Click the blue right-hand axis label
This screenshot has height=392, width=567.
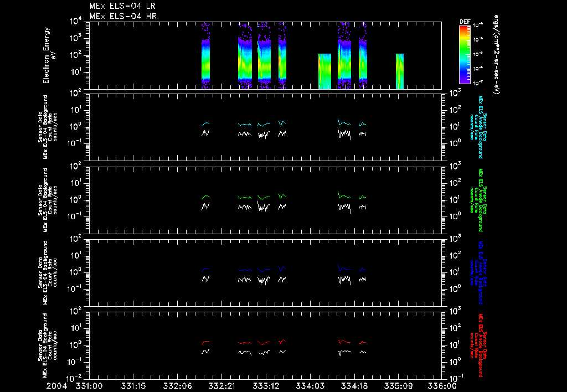(478, 272)
